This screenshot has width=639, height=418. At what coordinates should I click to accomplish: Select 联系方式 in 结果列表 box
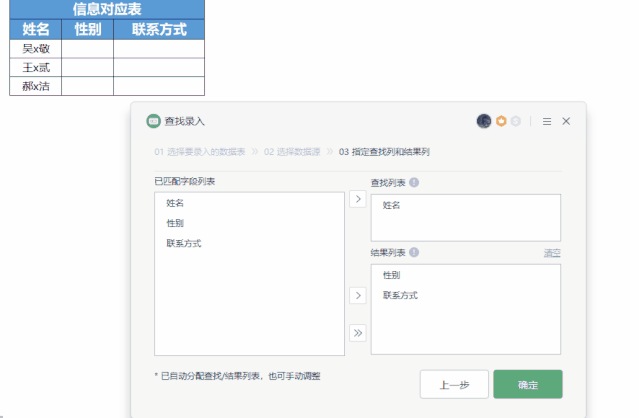pyautogui.click(x=400, y=295)
